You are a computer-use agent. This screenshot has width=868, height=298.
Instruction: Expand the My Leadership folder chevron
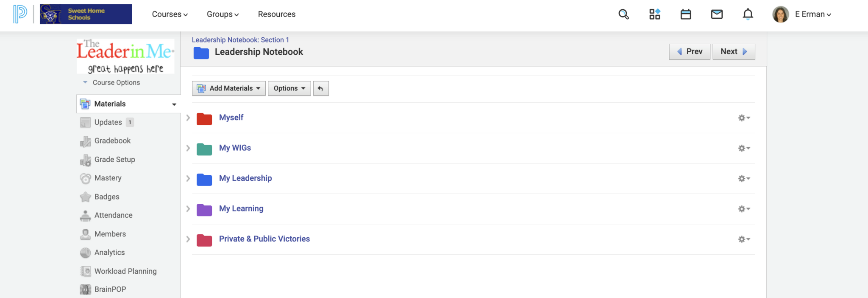pyautogui.click(x=188, y=178)
